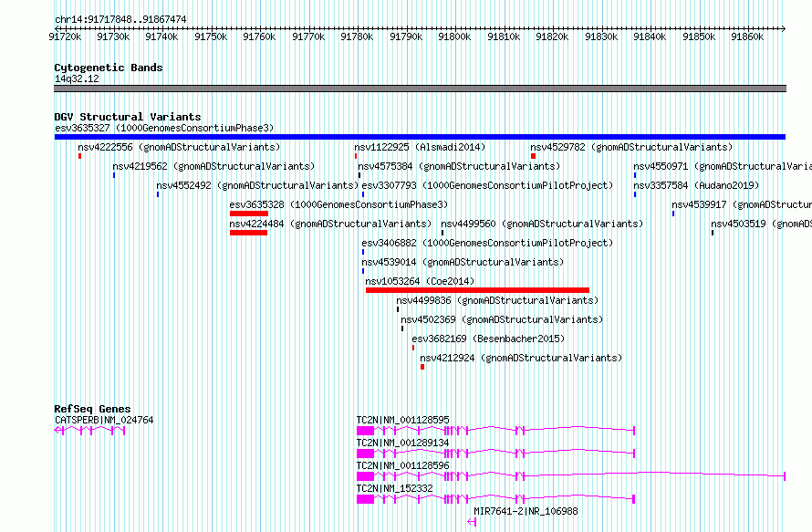Image resolution: width=812 pixels, height=532 pixels.
Task: Click nsv4575384 variant label
Action: 459,166
